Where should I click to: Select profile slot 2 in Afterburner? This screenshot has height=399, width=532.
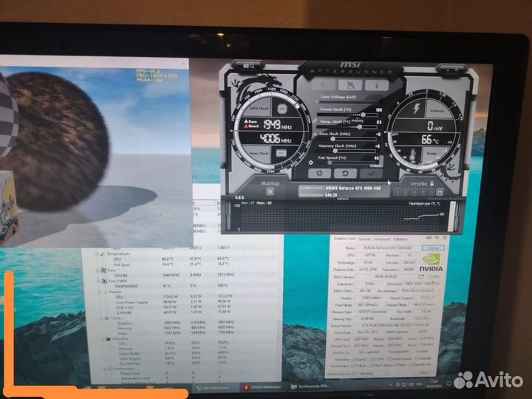tap(406, 192)
